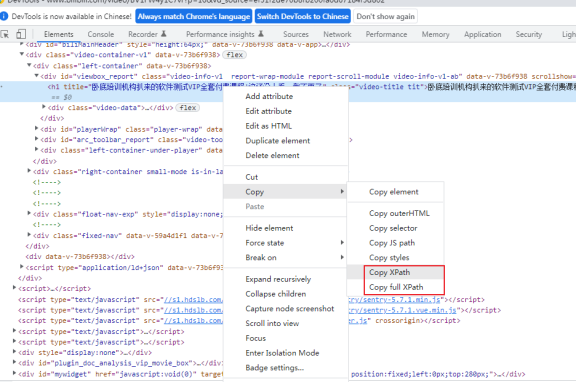The image size is (576, 382).
Task: Choose Delete element
Action: (x=285, y=155)
